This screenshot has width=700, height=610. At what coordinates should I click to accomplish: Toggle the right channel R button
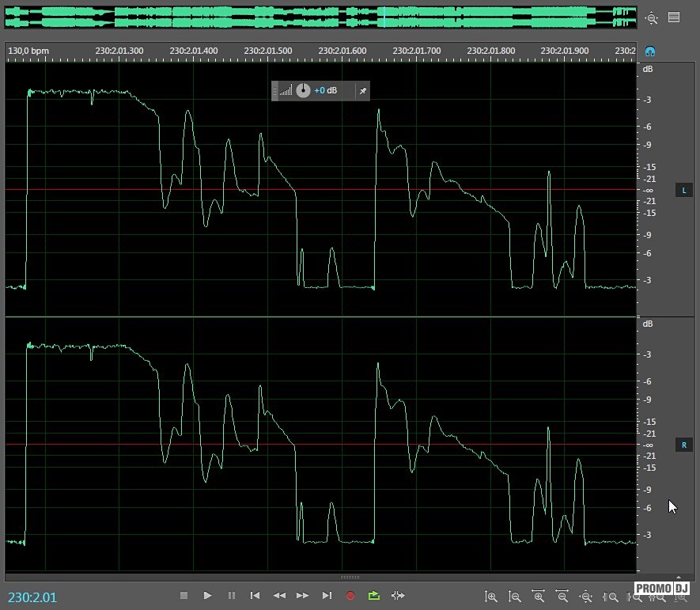click(x=683, y=445)
